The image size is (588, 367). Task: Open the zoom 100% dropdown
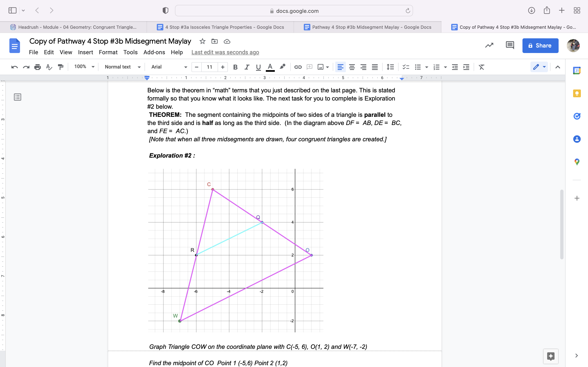coord(84,67)
